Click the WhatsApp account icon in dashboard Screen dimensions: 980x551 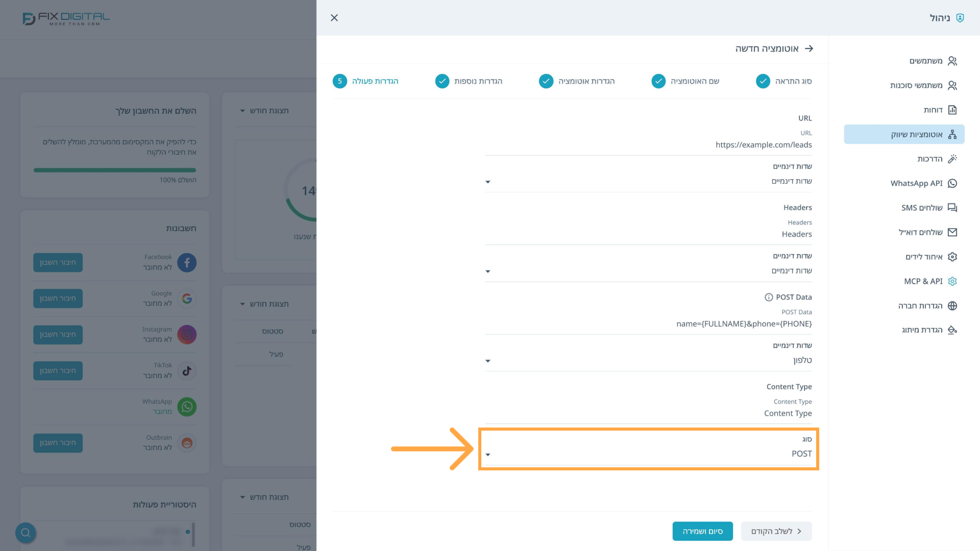click(187, 407)
